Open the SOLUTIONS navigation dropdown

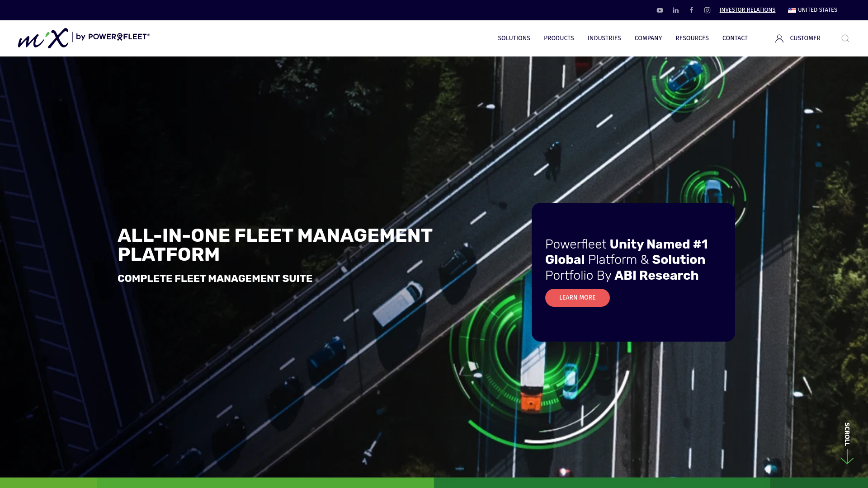514,38
